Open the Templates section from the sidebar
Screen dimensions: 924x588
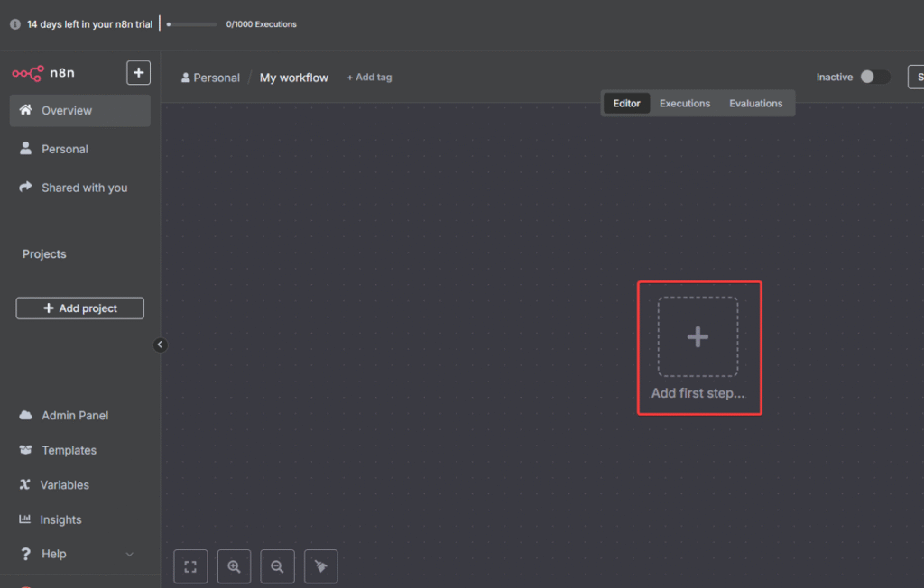click(x=68, y=450)
